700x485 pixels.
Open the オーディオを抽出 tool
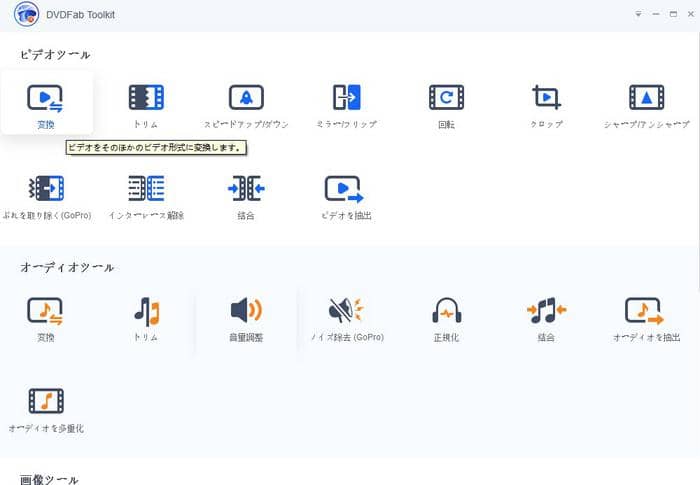646,318
